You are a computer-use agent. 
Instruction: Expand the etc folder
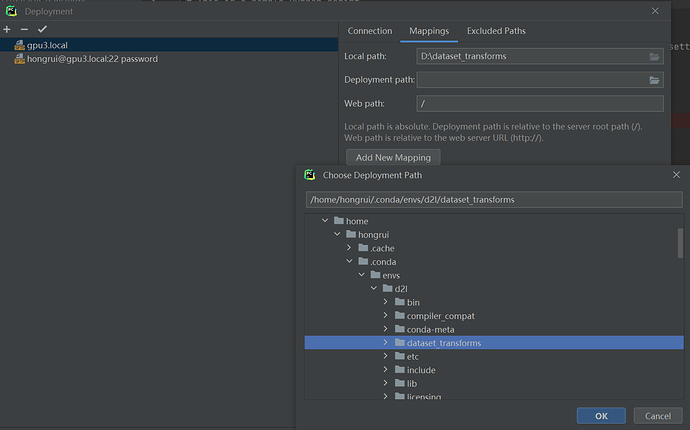pos(385,356)
